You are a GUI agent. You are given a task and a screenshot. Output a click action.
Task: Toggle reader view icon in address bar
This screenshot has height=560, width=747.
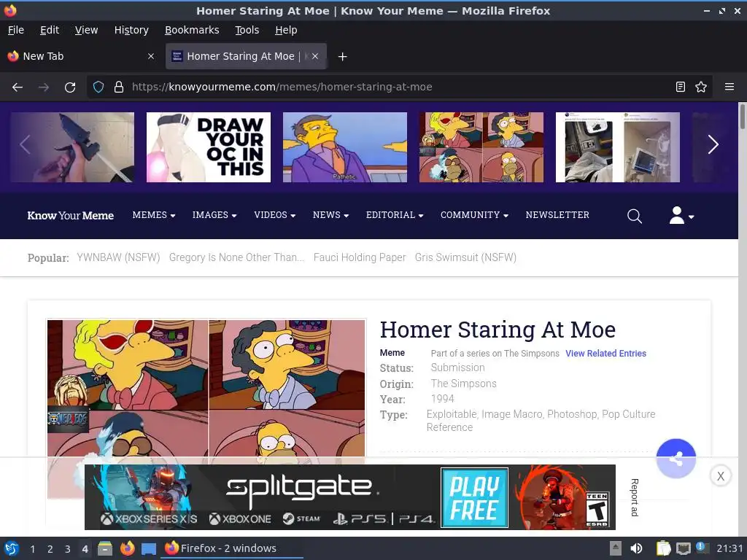pyautogui.click(x=681, y=87)
